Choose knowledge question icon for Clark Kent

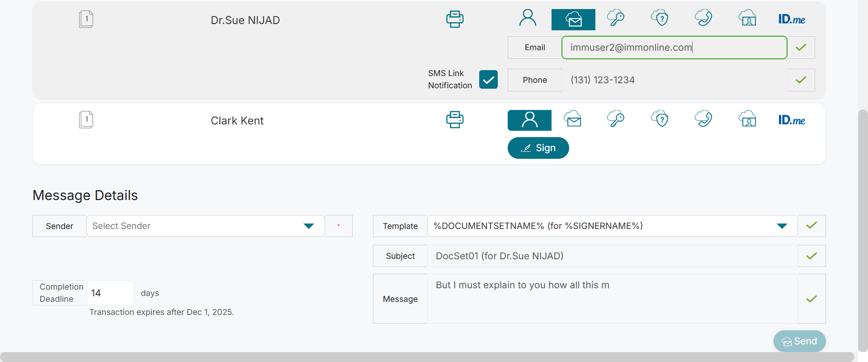(x=660, y=119)
